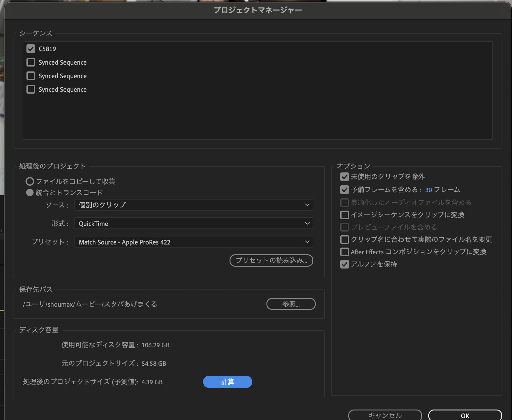This screenshot has height=420, width=512.
Task: Enable イメージシーケンスをクリップに変換
Action: pyautogui.click(x=344, y=215)
